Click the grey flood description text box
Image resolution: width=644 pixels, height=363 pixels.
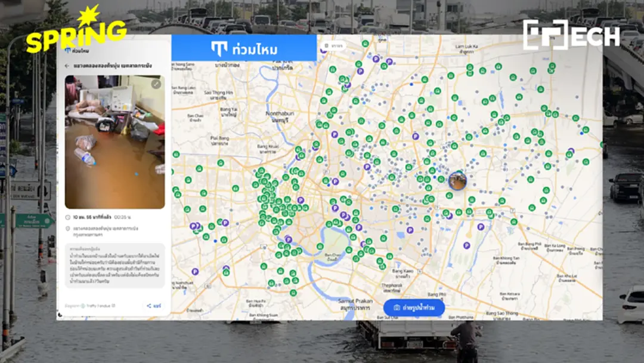(115, 265)
